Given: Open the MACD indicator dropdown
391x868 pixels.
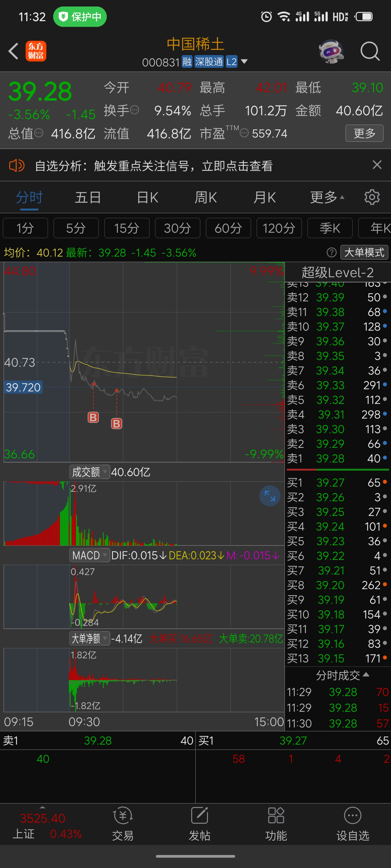Looking at the screenshot, I should pos(89,555).
